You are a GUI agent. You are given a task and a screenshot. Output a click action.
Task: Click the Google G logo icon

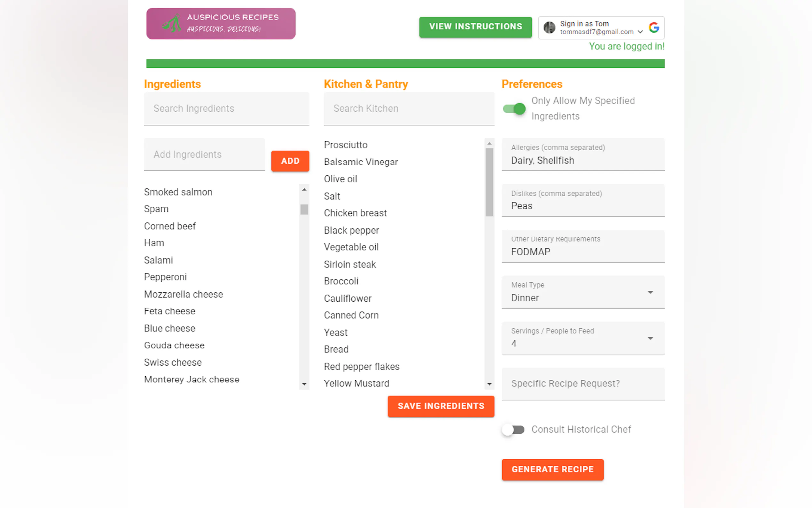tap(653, 28)
